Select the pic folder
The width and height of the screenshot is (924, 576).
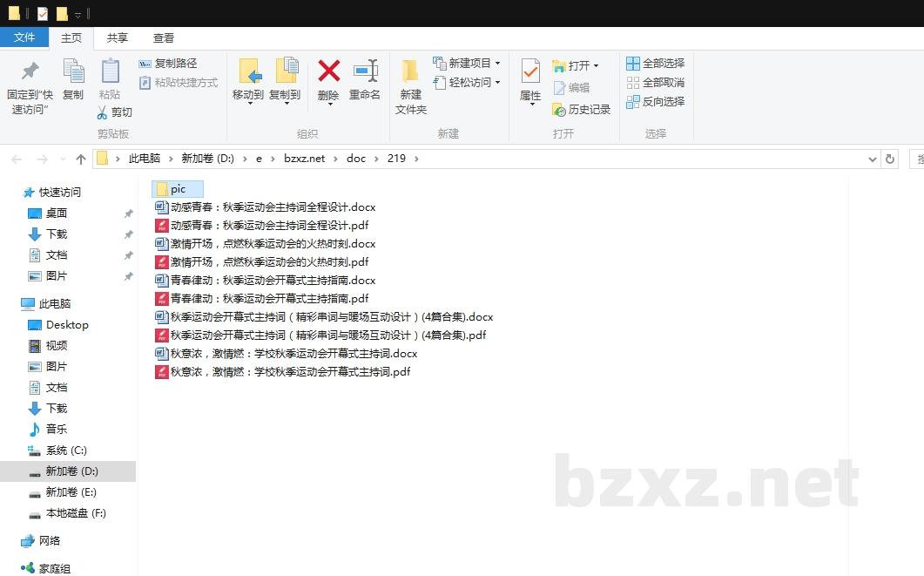pyautogui.click(x=178, y=189)
